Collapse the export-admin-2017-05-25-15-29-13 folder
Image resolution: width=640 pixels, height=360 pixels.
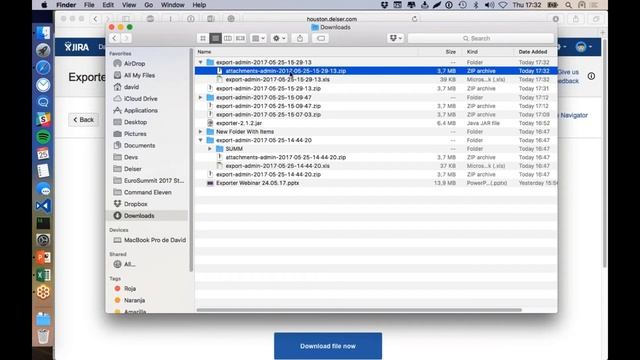click(x=200, y=62)
